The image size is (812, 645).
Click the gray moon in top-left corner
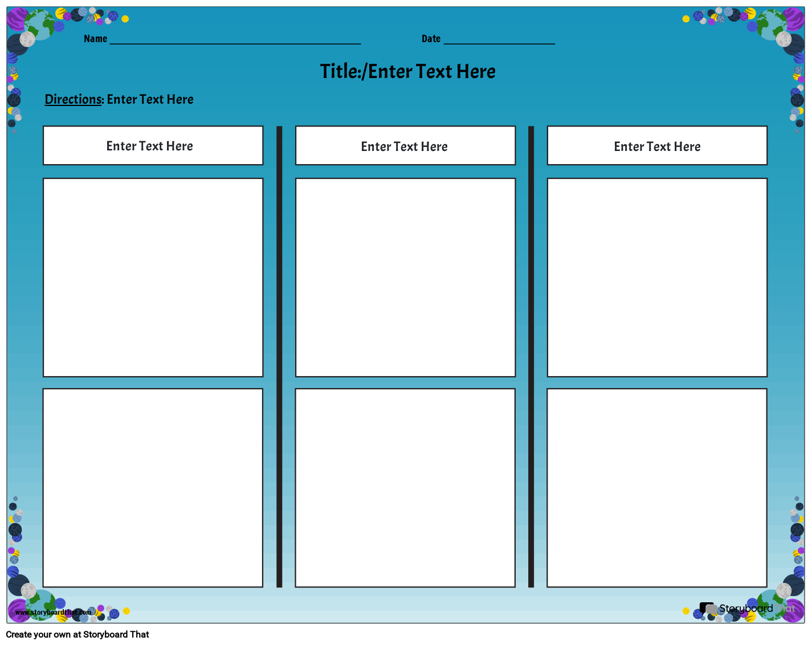(x=27, y=39)
